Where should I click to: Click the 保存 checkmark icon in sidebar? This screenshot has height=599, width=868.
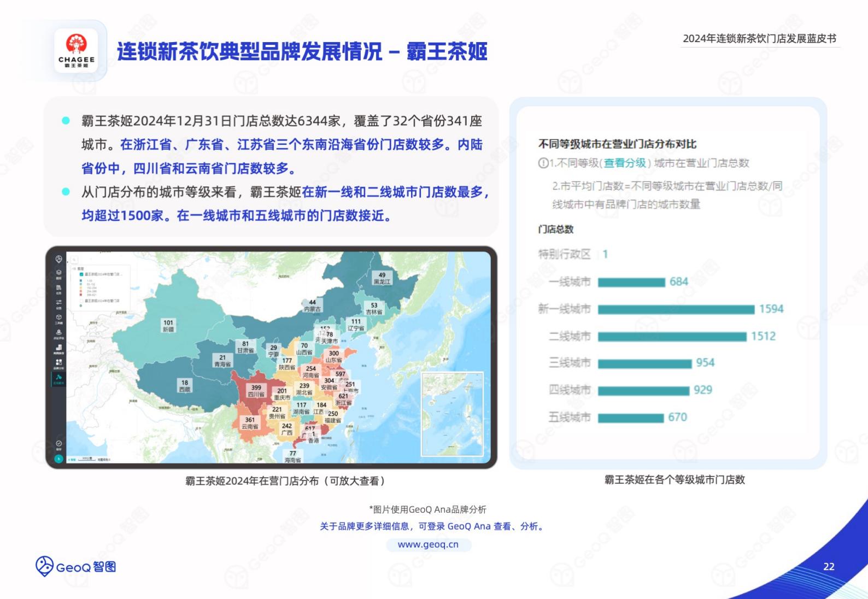tap(59, 445)
